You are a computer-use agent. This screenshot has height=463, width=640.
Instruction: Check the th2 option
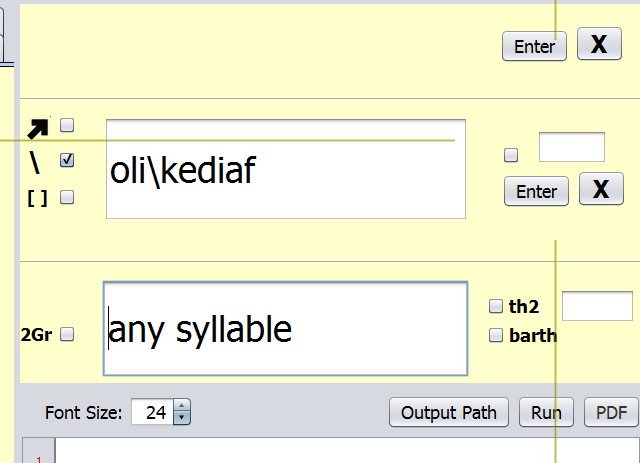pyautogui.click(x=496, y=306)
